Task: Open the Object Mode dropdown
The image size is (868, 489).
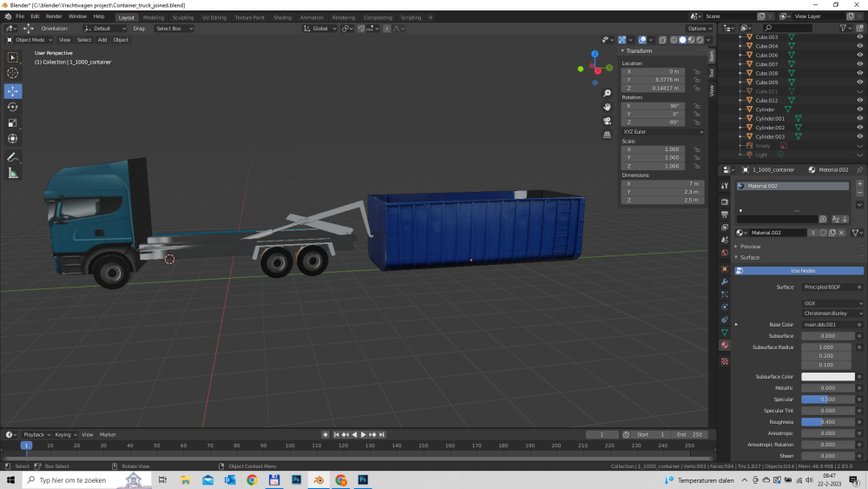Action: pos(31,39)
